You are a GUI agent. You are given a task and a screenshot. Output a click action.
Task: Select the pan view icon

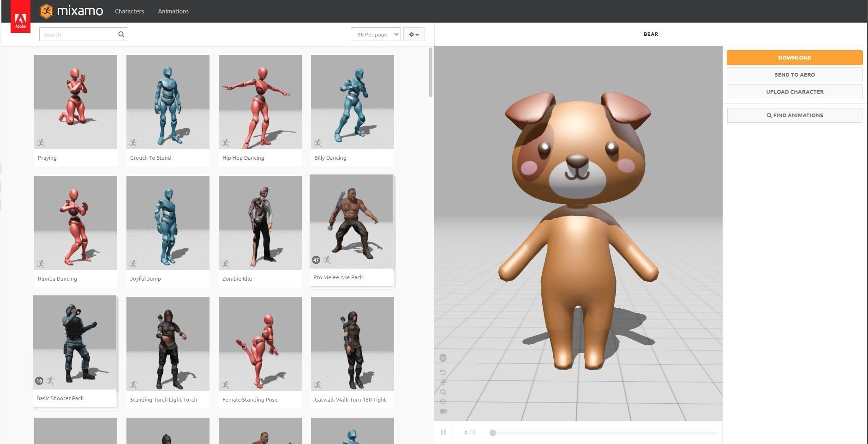443,382
